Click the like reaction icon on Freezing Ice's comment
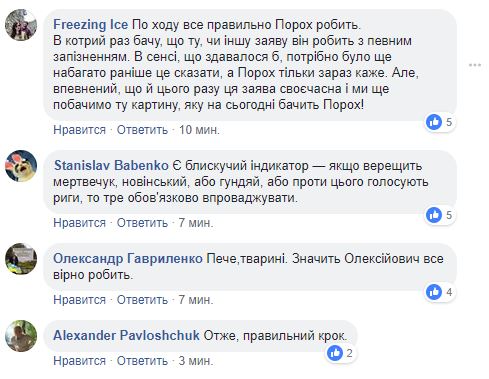The width and height of the screenshot is (489, 379). coord(434,122)
